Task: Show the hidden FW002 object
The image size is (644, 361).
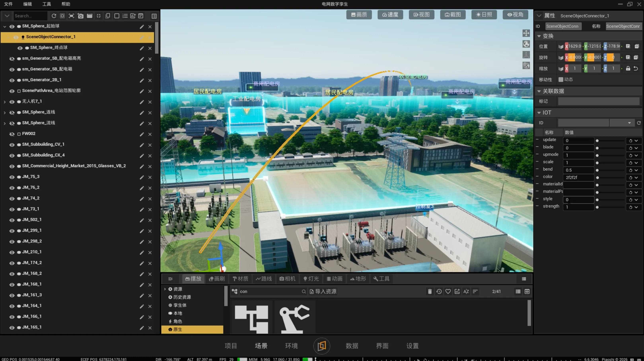Action: click(12, 134)
